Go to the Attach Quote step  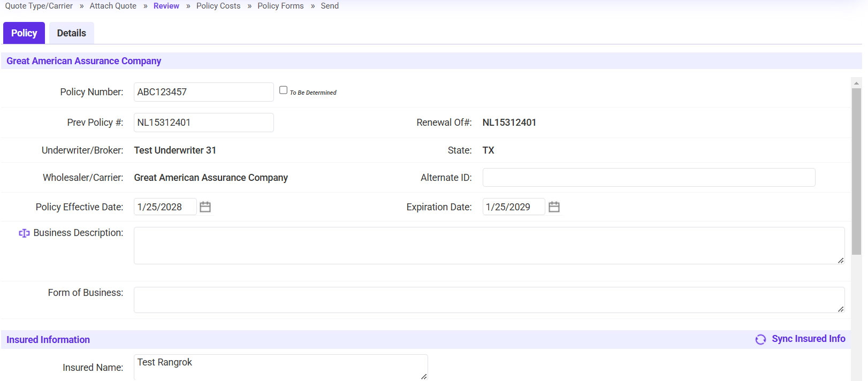pyautogui.click(x=113, y=6)
